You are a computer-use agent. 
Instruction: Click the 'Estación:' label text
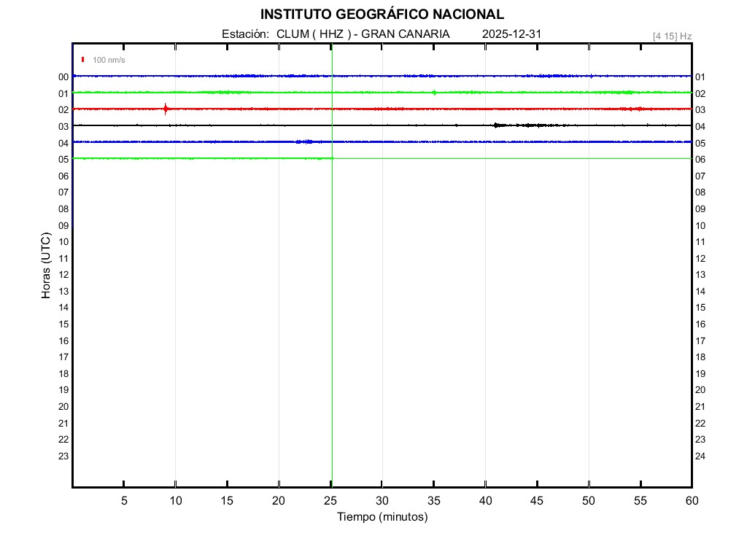[246, 34]
